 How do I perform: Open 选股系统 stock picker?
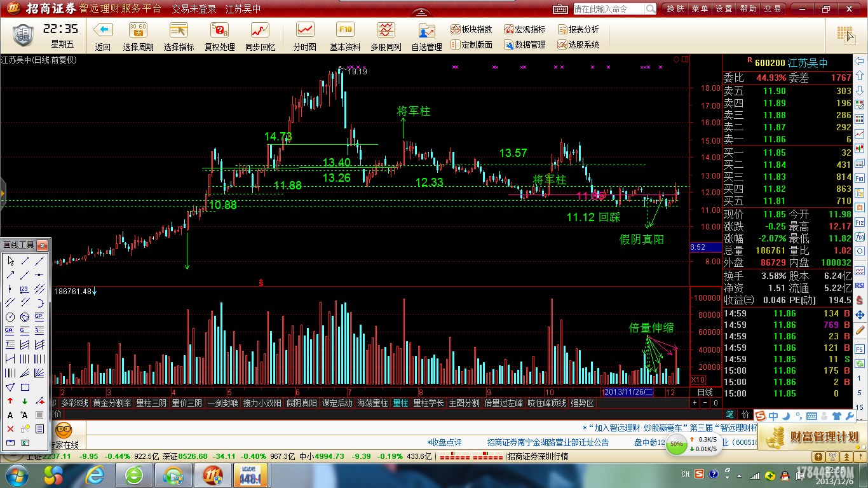[578, 44]
